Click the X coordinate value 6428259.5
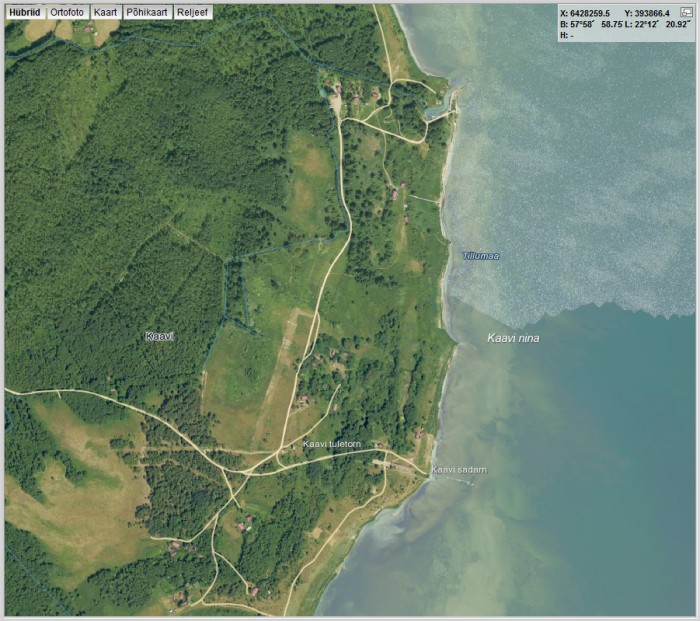 pyautogui.click(x=590, y=13)
